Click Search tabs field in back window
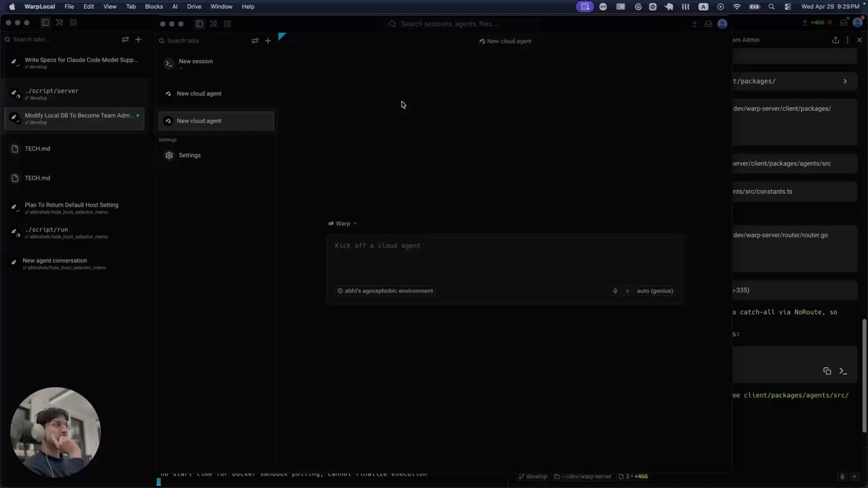Viewport: 868px width, 488px height. pyautogui.click(x=61, y=39)
